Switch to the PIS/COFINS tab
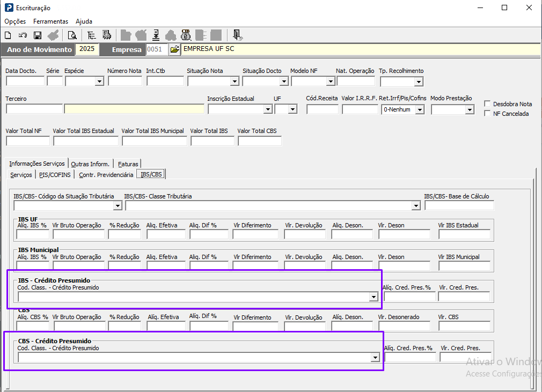Viewport: 542px width, 392px height. 55,175
